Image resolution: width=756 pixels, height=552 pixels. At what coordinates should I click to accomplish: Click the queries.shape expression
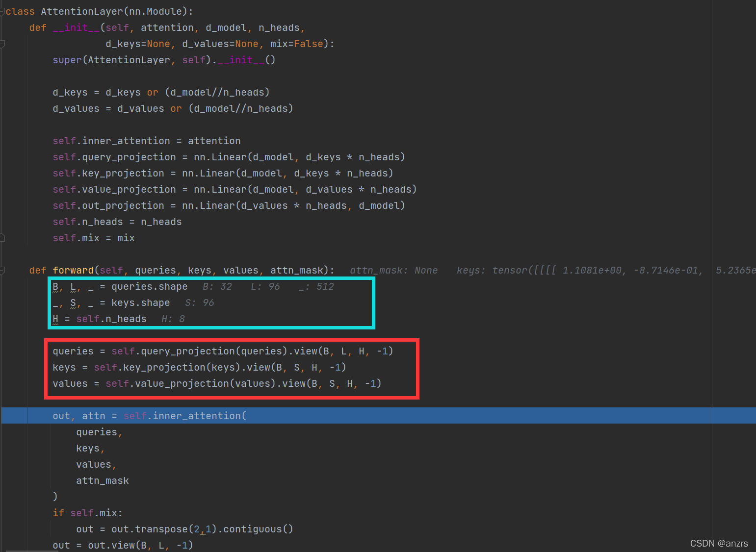coord(150,286)
